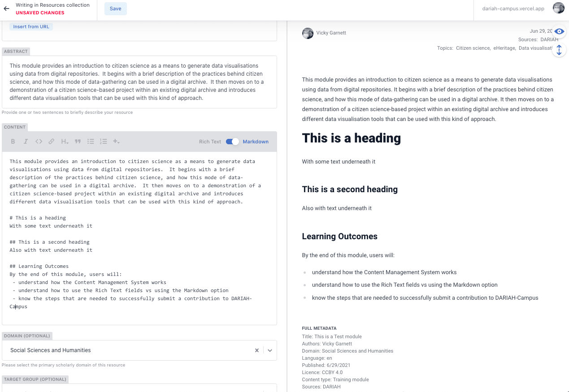Clear the Social Sciences and Humanities selection

257,350
